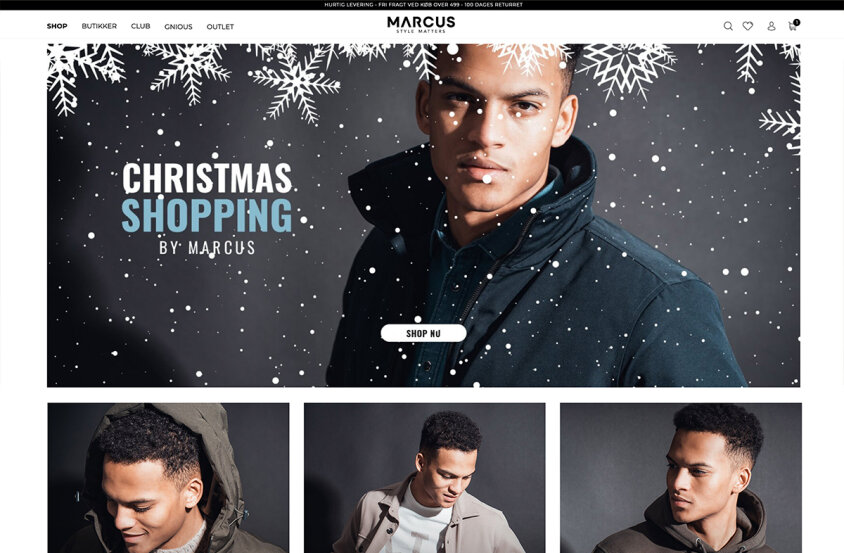Image resolution: width=844 pixels, height=553 pixels.
Task: Open the shopping cart icon
Action: (792, 26)
